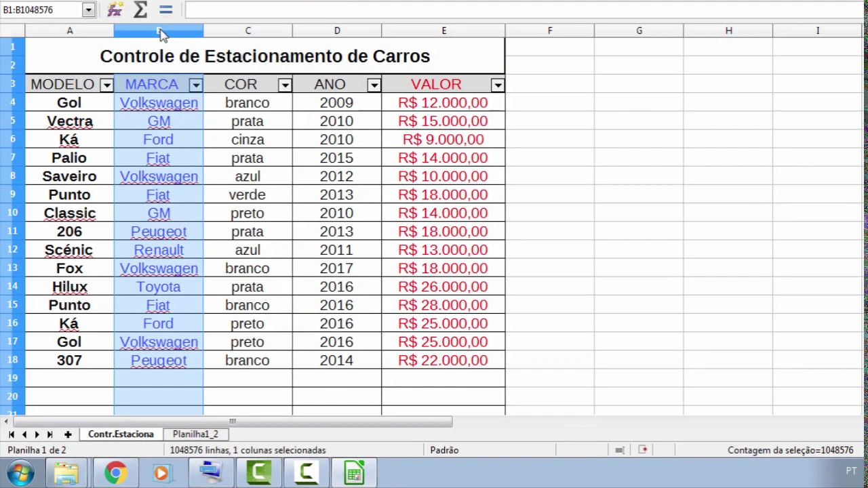This screenshot has height=488, width=868.
Task: Select column E header
Action: (x=443, y=30)
